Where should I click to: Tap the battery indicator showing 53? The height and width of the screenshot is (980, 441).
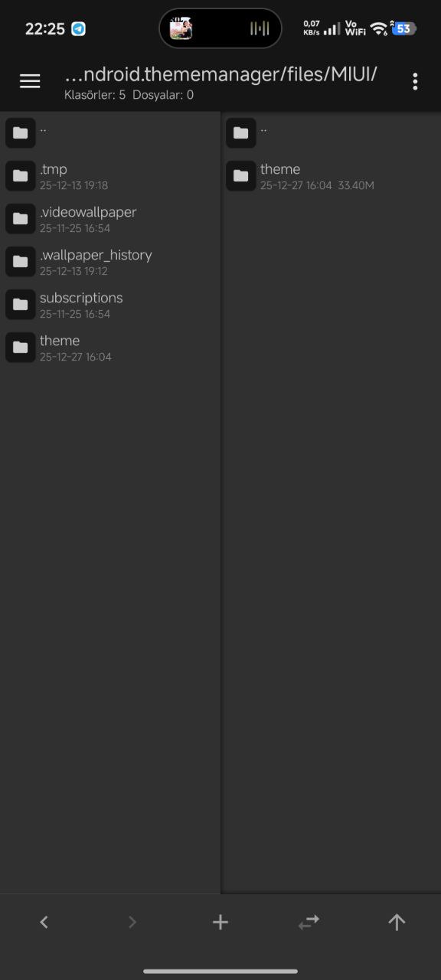click(403, 29)
